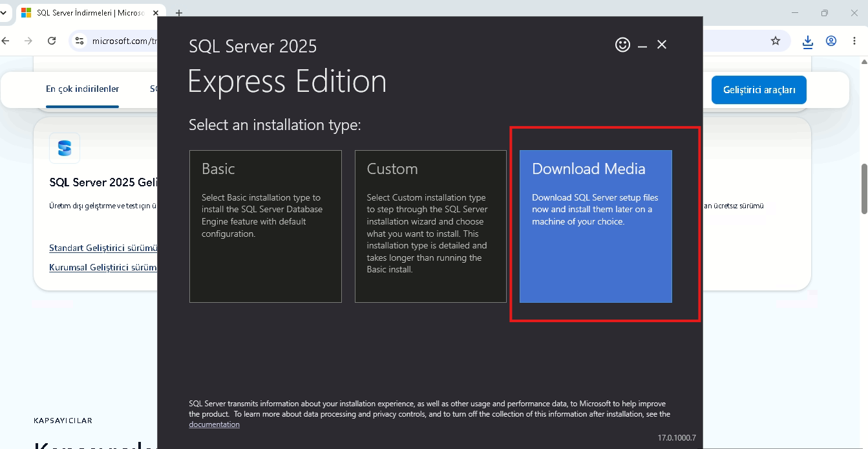Bookmark this page with the star icon
Screen dimensions: 868x449
tap(776, 41)
